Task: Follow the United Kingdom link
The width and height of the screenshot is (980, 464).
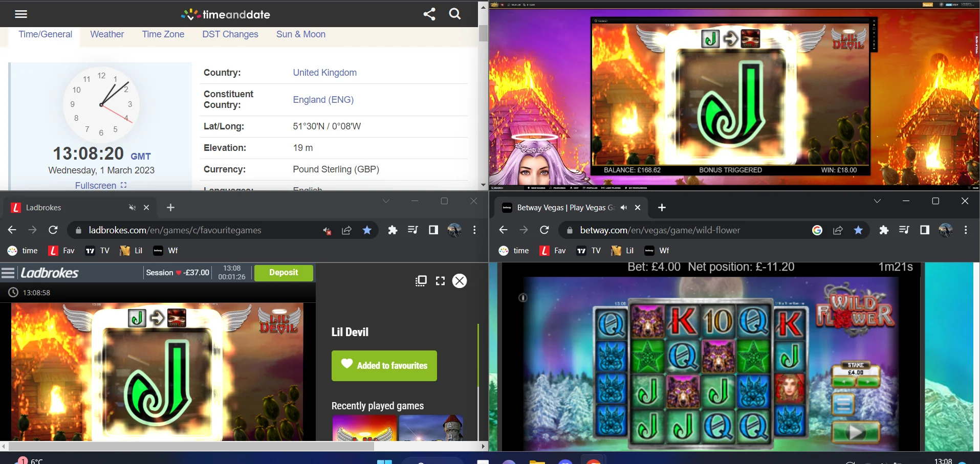Action: (325, 73)
